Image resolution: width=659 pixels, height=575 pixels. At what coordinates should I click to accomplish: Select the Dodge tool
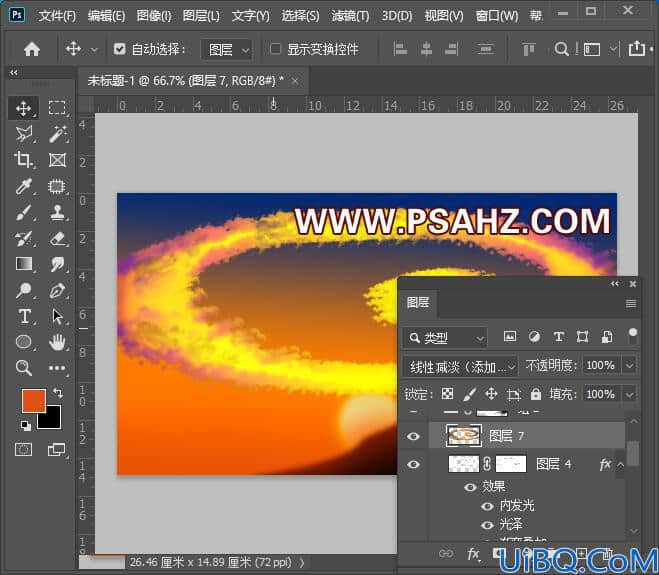(x=24, y=290)
